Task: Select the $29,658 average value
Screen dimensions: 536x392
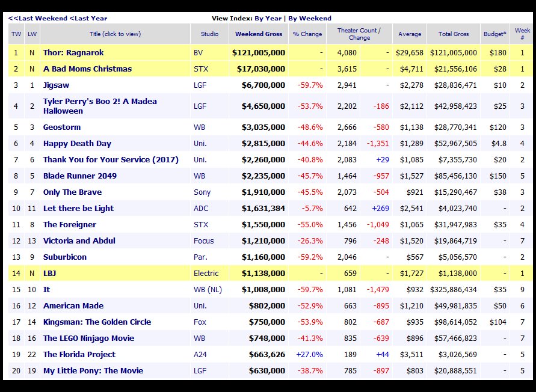Action: click(x=410, y=53)
